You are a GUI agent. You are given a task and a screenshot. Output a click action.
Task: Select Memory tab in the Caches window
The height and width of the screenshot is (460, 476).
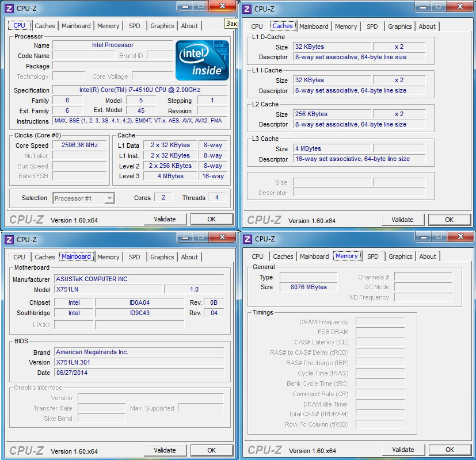point(346,26)
